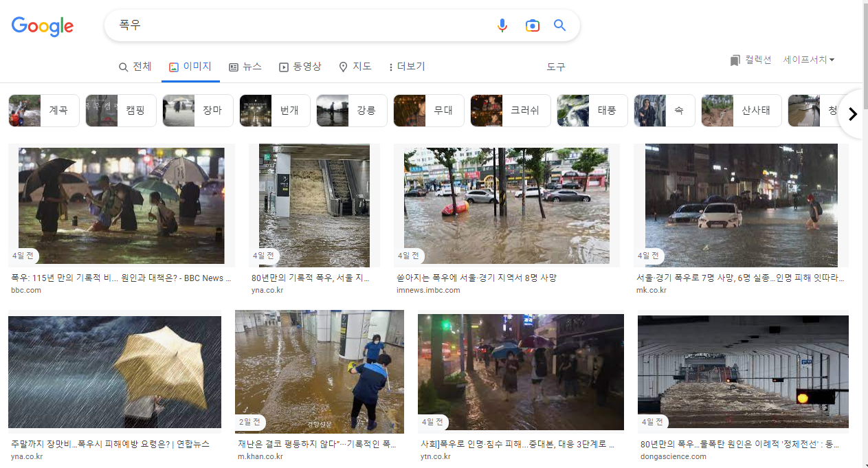Viewport: 868px width, 468px height.
Task: Open the 컬렉션 bookmark icon
Action: (x=735, y=60)
